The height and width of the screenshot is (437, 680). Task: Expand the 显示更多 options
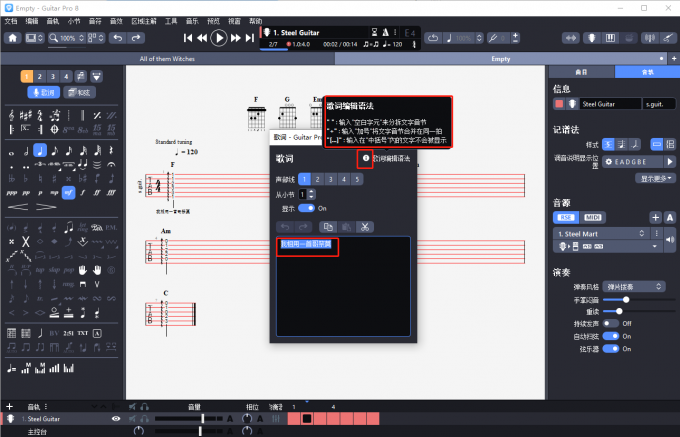pos(652,177)
